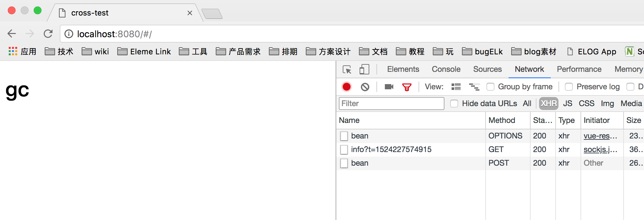Viewport: 644px width, 220px height.
Task: Click the capture screenshots camera icon
Action: point(389,87)
